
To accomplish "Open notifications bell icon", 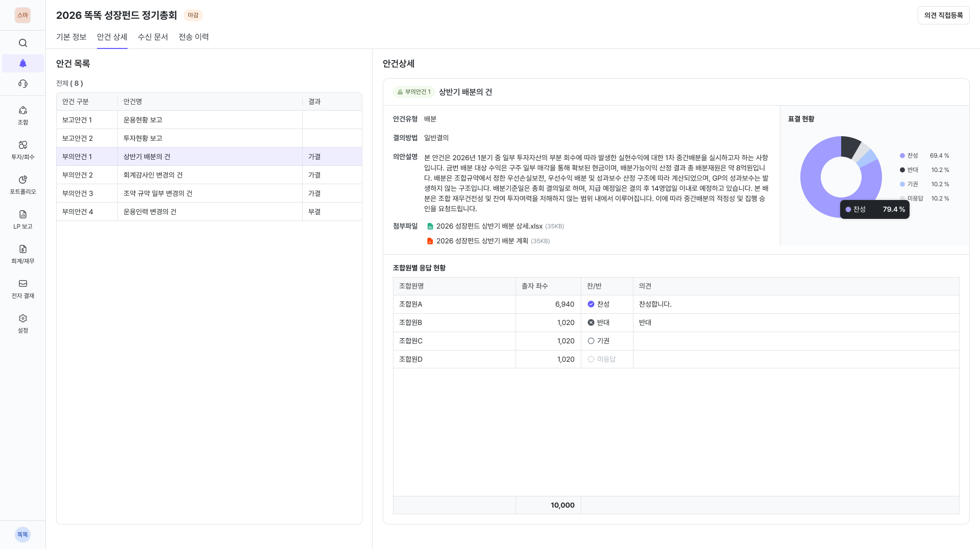I will pyautogui.click(x=23, y=63).
